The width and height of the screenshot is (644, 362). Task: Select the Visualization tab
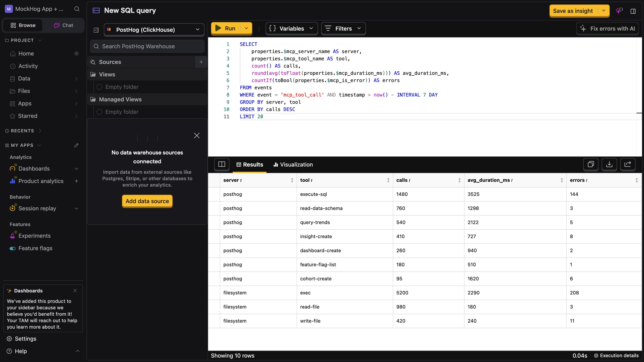[x=293, y=164]
